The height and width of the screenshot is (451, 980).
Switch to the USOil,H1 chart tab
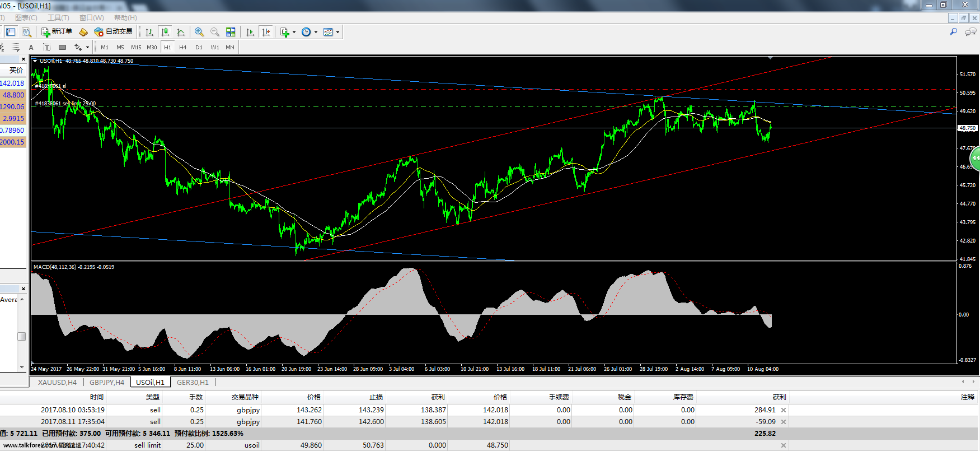pos(150,382)
